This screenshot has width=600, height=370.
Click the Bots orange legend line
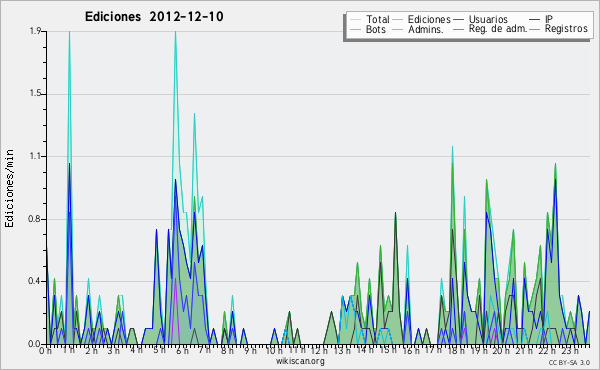355,29
